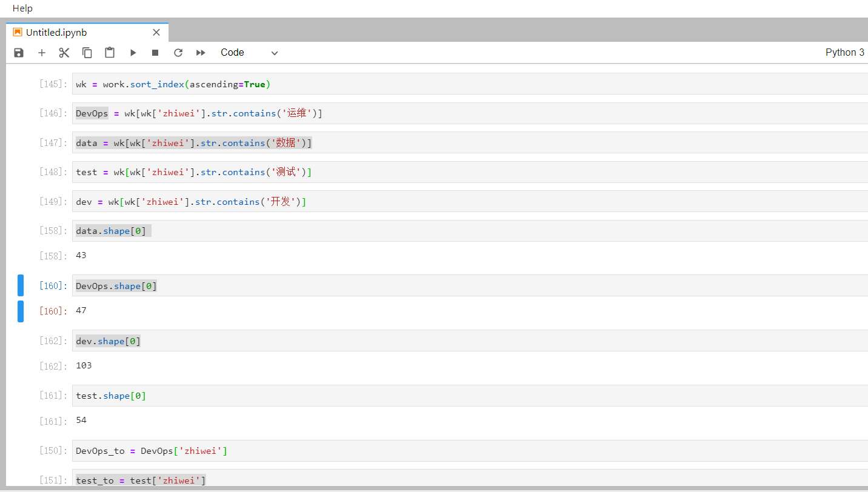Click the [148] input prompt
868x492 pixels.
(x=53, y=172)
